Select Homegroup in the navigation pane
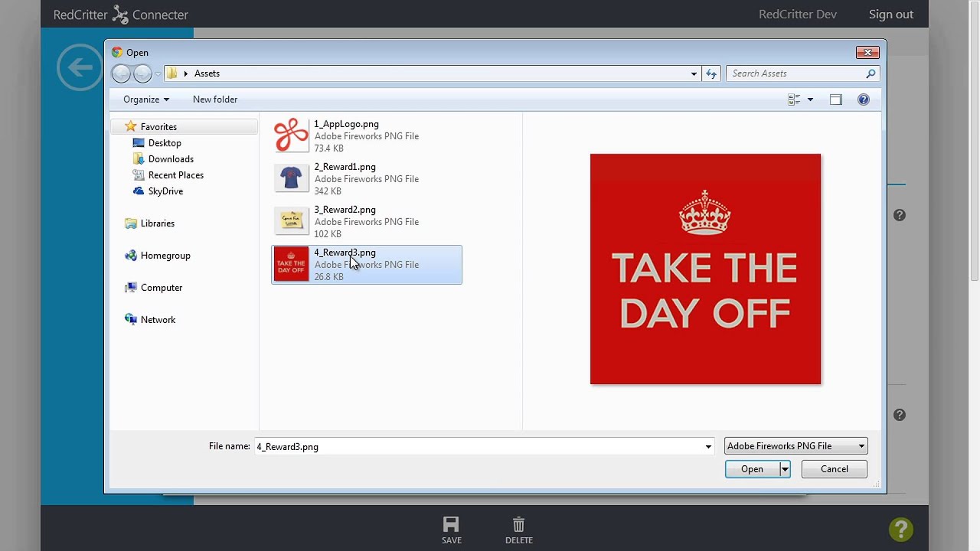 click(165, 256)
